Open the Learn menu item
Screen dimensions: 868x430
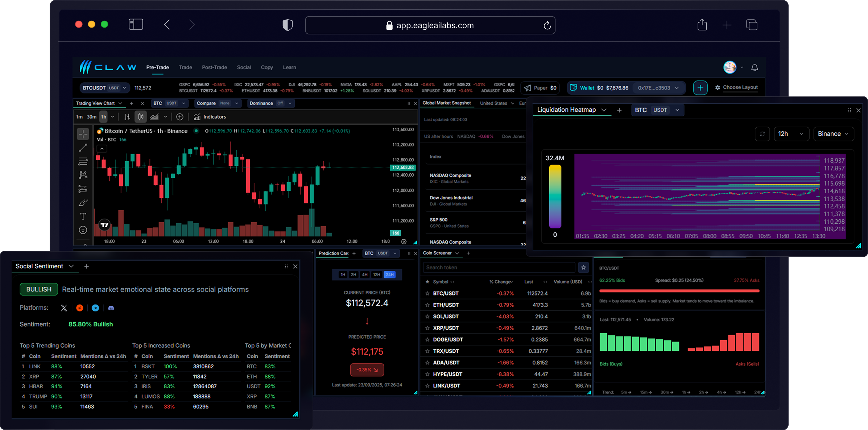(289, 67)
